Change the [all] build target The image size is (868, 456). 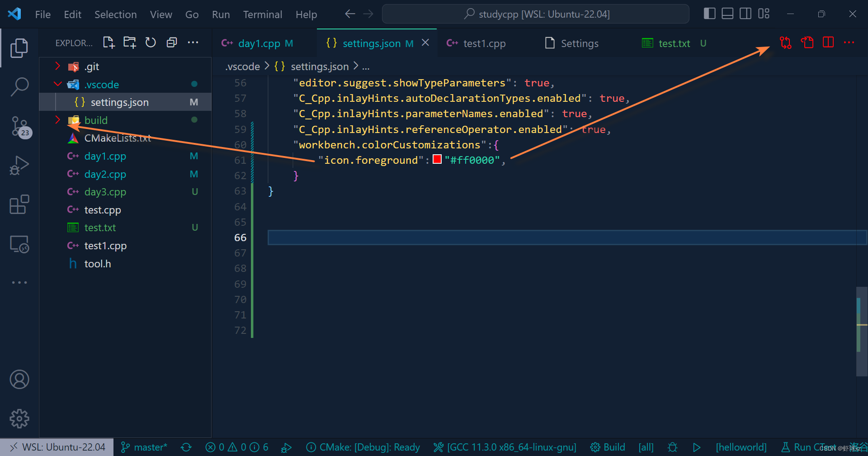pos(646,447)
